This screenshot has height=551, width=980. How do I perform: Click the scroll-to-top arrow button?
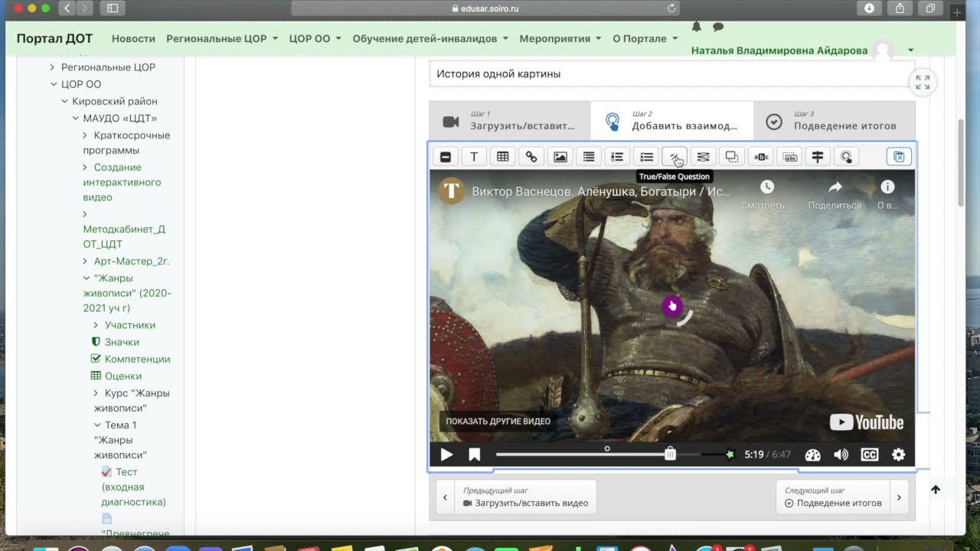click(936, 490)
